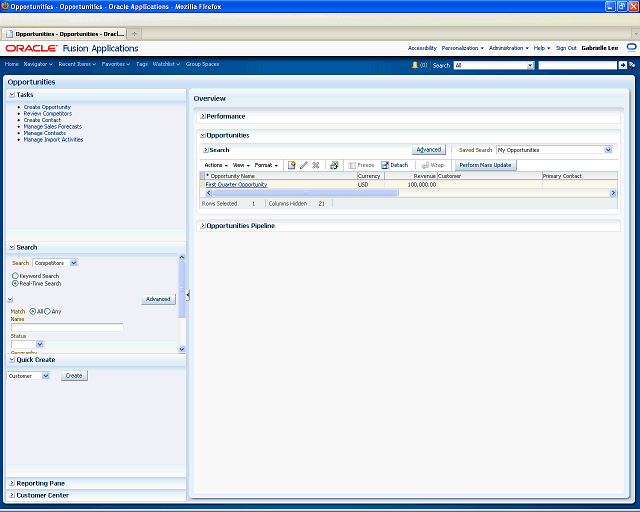
Task: Open notifications bell icon
Action: coord(415,65)
